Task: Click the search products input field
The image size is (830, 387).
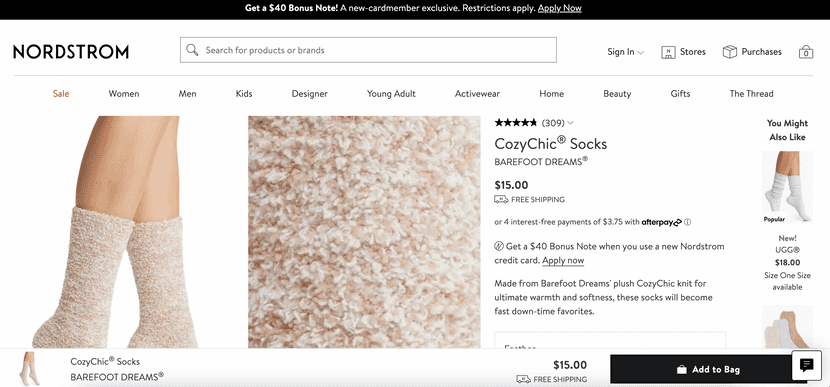Action: click(368, 50)
